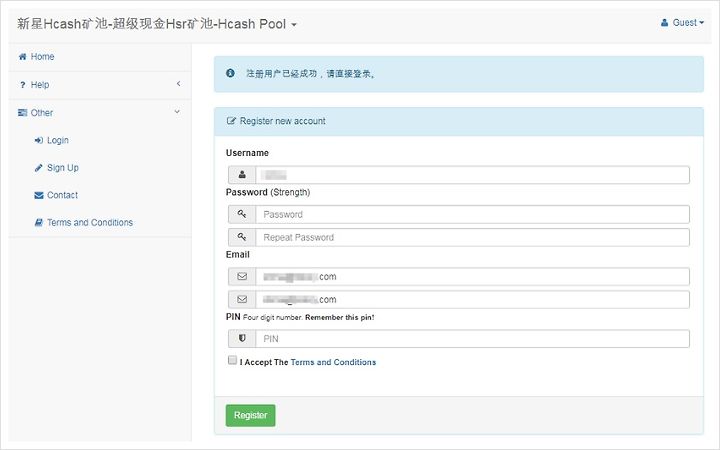Image resolution: width=720 pixels, height=450 pixels.
Task: Click the envelope icon beside second Email field
Action: [242, 299]
